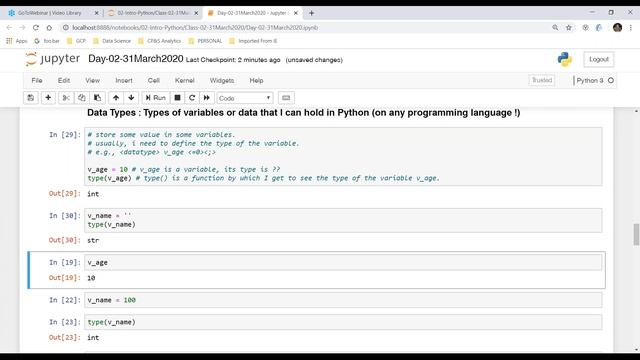This screenshot has width=640, height=360.
Task: Open the CP&S Analytics bookmarks folder
Action: (x=160, y=41)
